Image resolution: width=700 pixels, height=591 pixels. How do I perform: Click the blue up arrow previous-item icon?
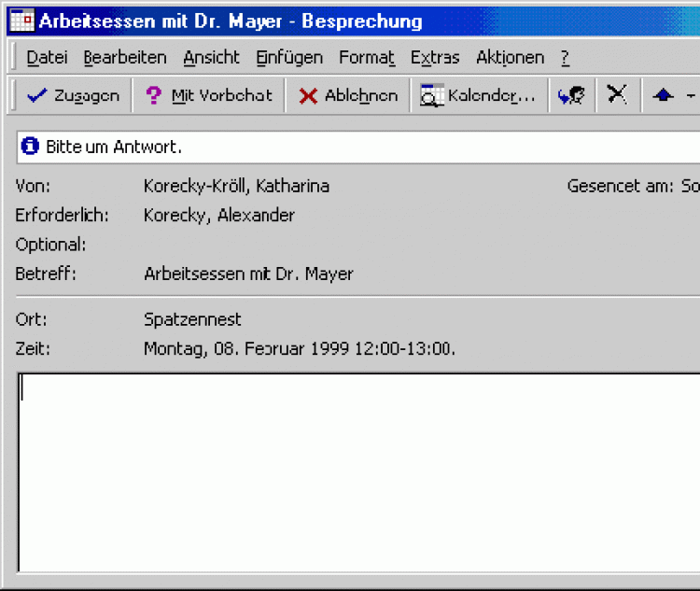pyautogui.click(x=664, y=95)
